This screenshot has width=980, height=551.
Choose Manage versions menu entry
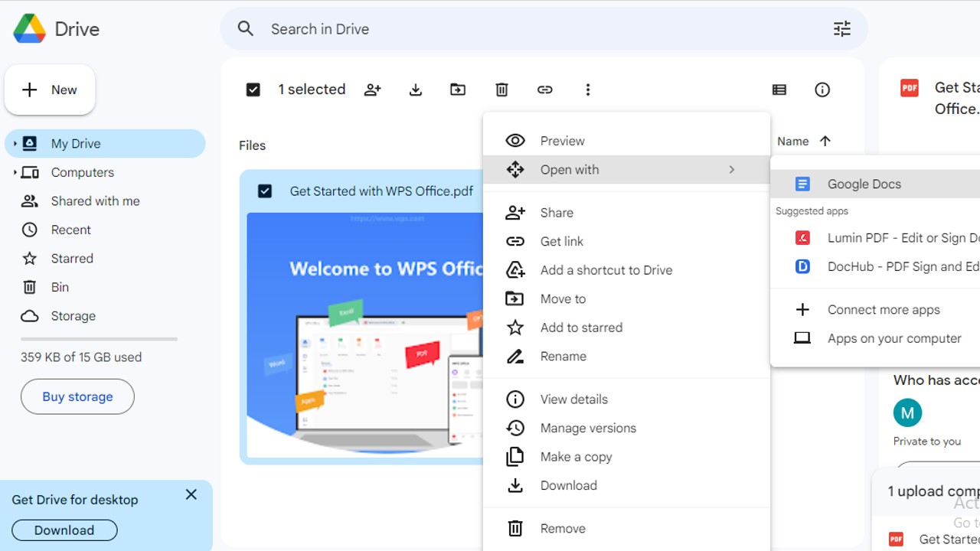pyautogui.click(x=626, y=428)
